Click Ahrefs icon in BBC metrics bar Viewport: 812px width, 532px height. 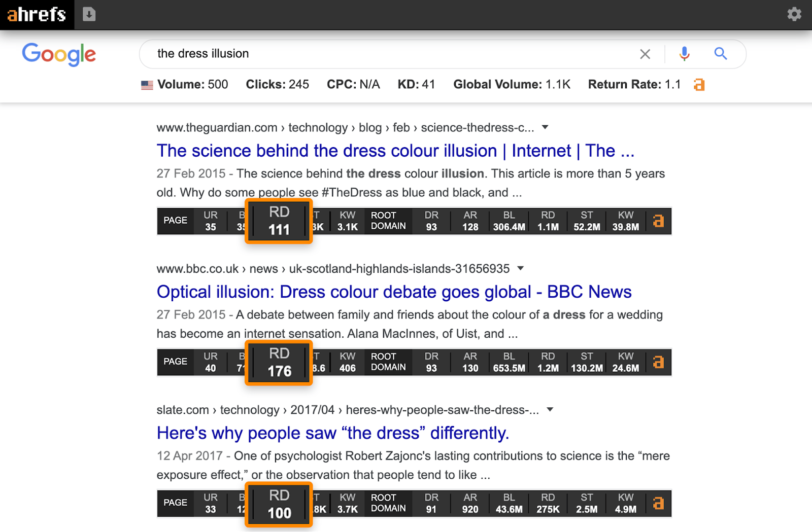tap(658, 362)
